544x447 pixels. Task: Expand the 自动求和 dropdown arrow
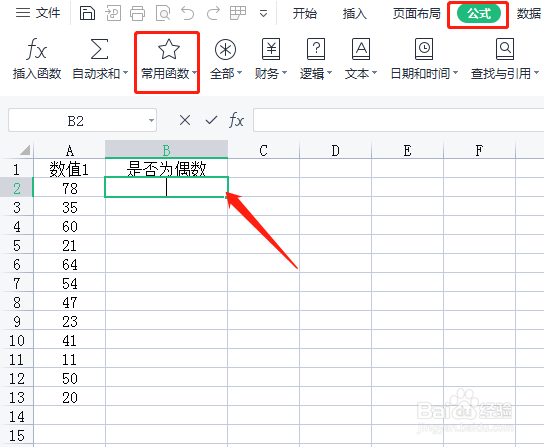[x=125, y=73]
